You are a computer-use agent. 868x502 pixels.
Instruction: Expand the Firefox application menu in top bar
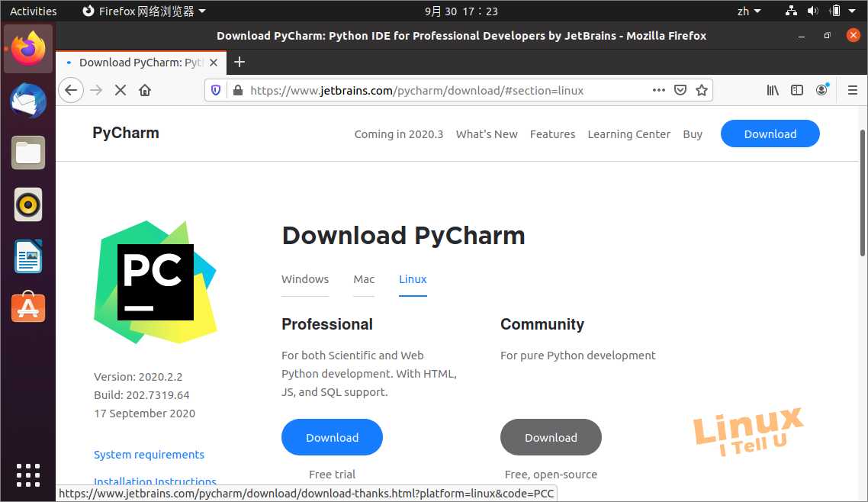tap(144, 11)
